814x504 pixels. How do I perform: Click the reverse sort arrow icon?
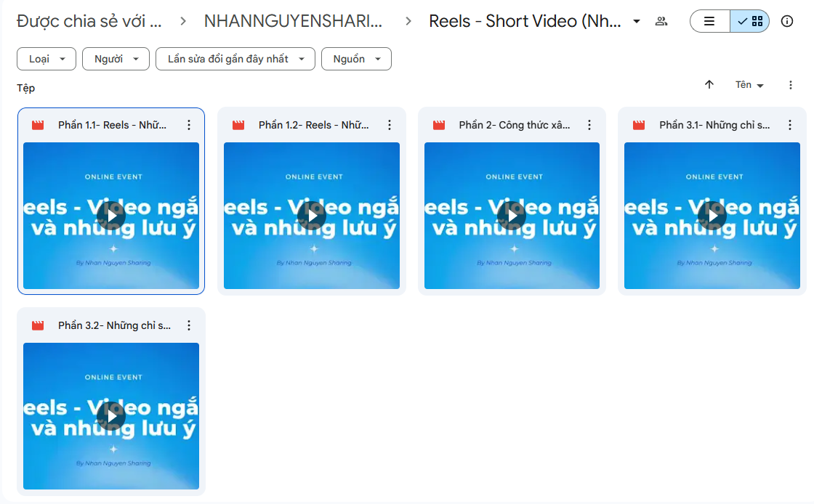[x=709, y=85]
